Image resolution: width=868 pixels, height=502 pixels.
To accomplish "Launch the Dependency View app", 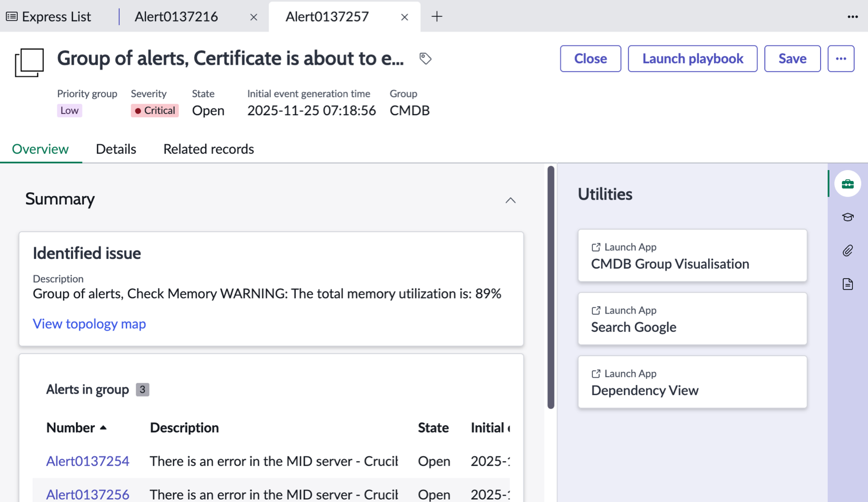I will [692, 382].
